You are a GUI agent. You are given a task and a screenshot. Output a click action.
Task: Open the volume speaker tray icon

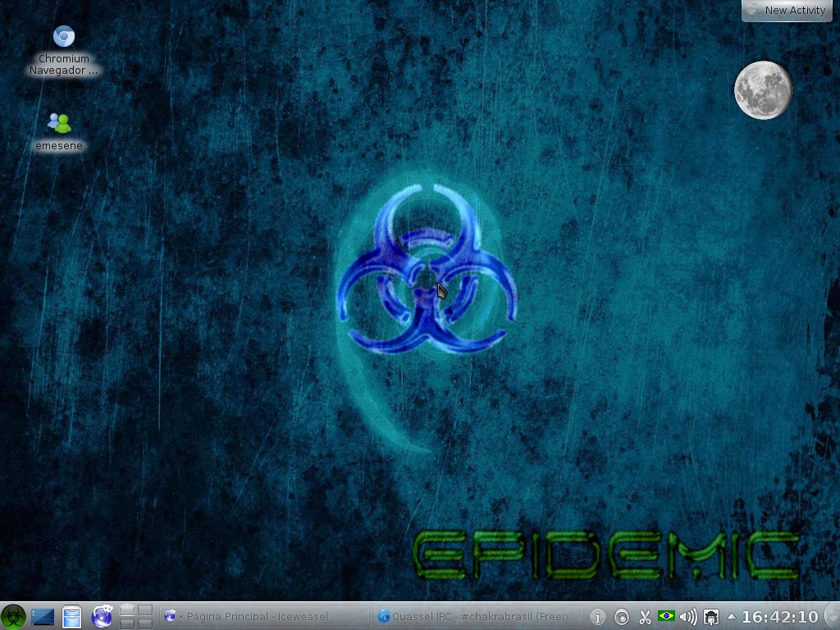(x=688, y=617)
